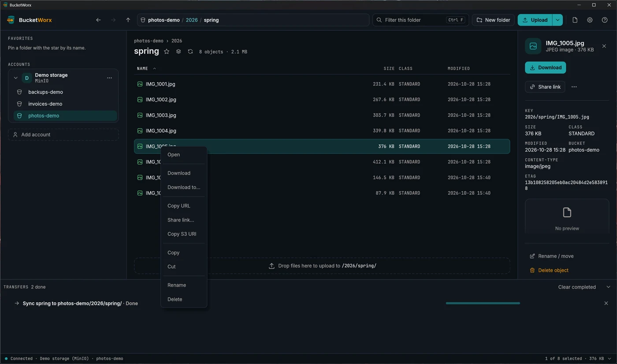Collapse the Transfers panel chevron
617x364 pixels.
608,287
